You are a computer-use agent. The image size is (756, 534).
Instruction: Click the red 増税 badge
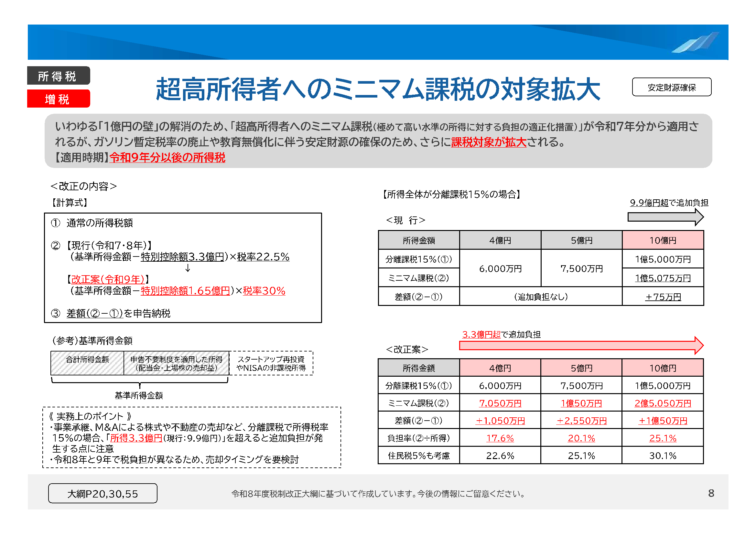pos(58,99)
